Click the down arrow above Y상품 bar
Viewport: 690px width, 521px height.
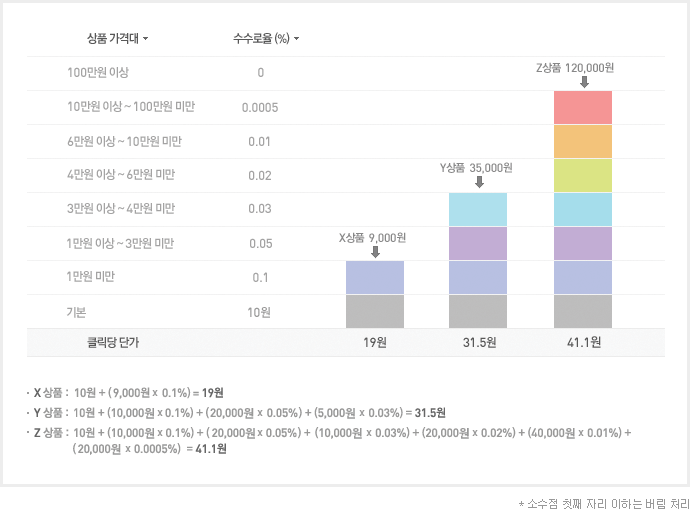(479, 183)
